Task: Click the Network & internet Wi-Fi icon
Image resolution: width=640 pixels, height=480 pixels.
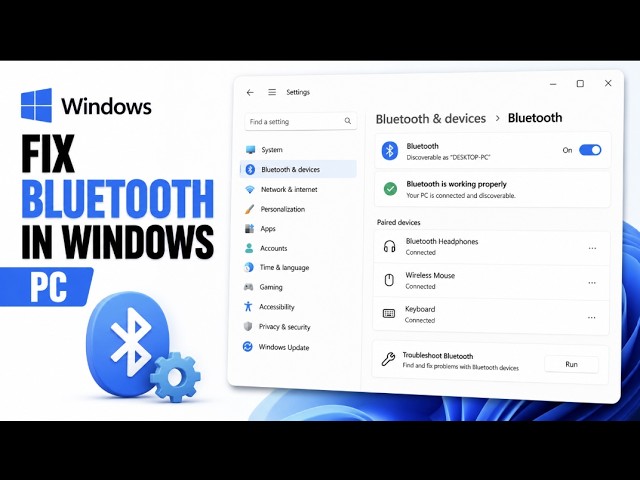Action: pos(249,189)
